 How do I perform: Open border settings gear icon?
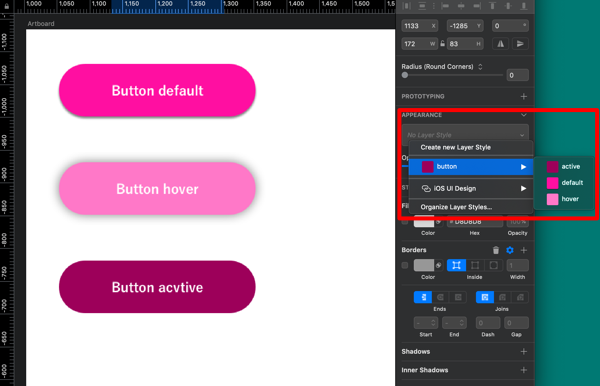(x=510, y=250)
